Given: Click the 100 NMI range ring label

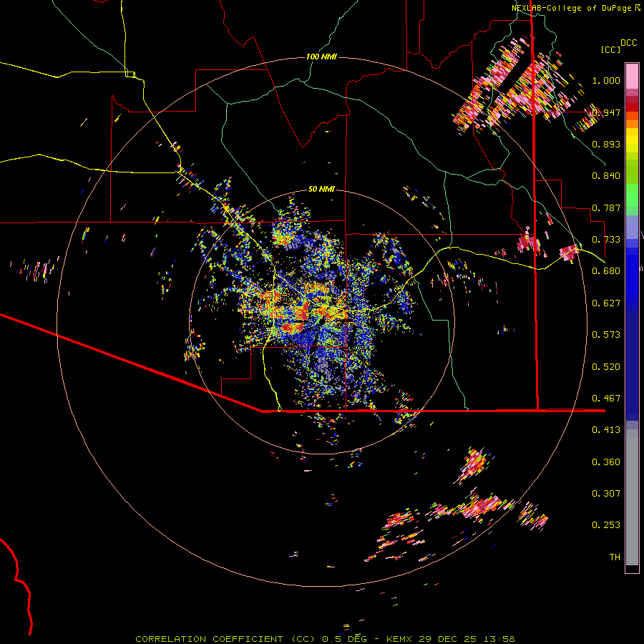Looking at the screenshot, I should point(321,57).
